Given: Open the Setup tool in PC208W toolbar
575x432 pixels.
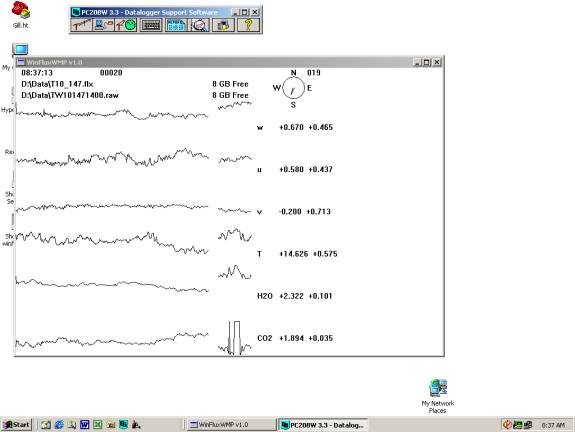Looking at the screenshot, I should [x=81, y=25].
